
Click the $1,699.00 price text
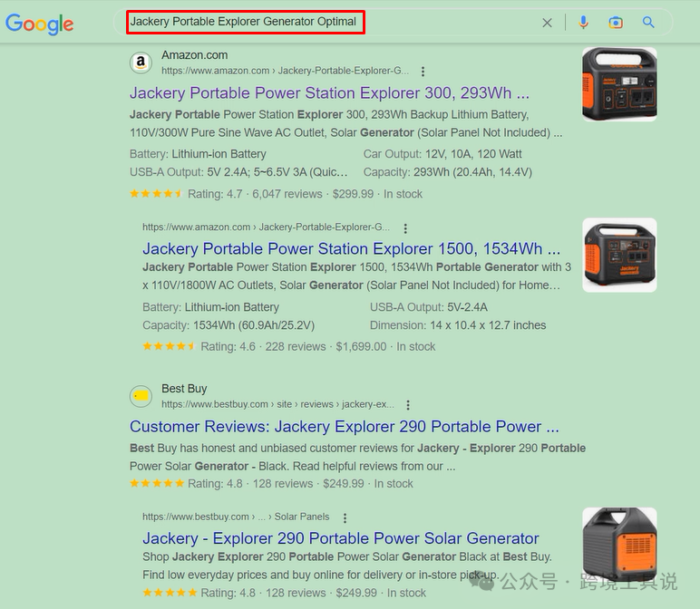click(x=361, y=347)
